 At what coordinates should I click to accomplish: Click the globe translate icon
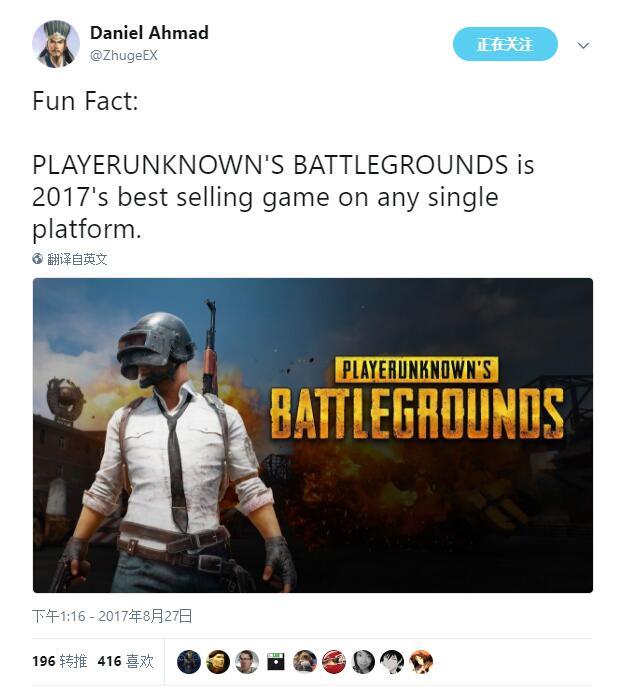pos(38,259)
